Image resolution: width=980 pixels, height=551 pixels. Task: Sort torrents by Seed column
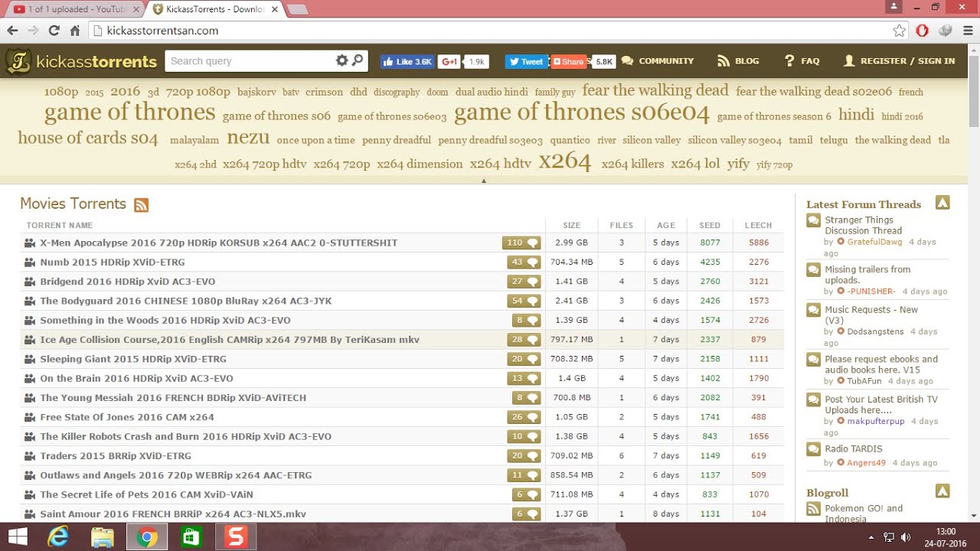tap(710, 225)
